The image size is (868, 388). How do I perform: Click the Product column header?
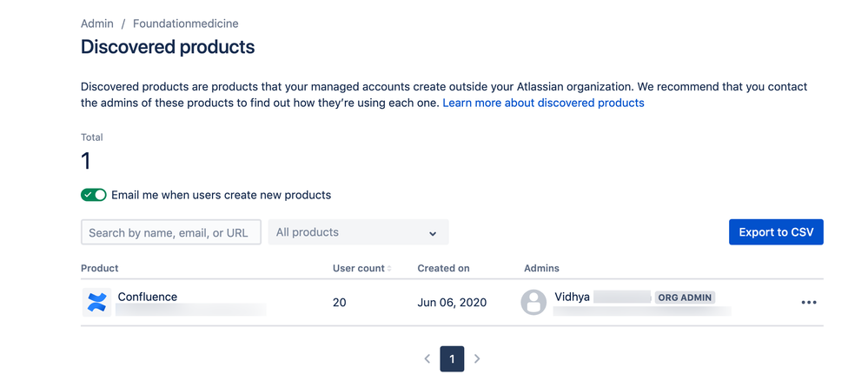tap(100, 268)
